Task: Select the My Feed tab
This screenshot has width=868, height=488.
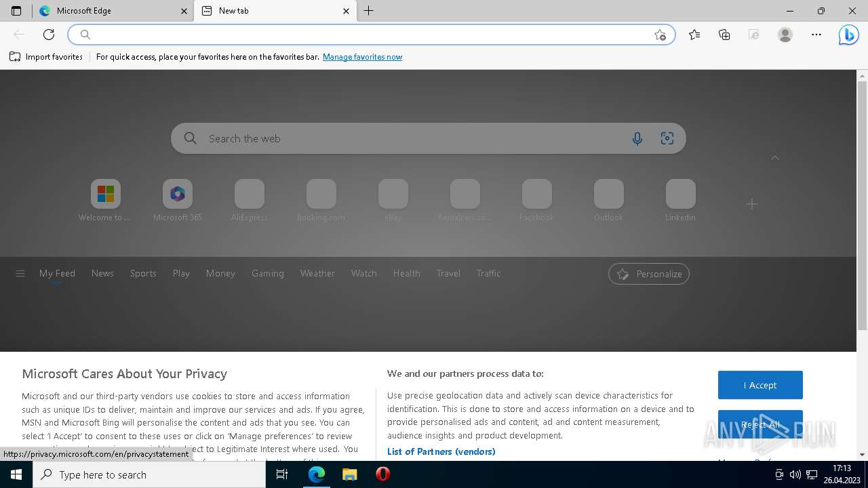Action: (57, 273)
